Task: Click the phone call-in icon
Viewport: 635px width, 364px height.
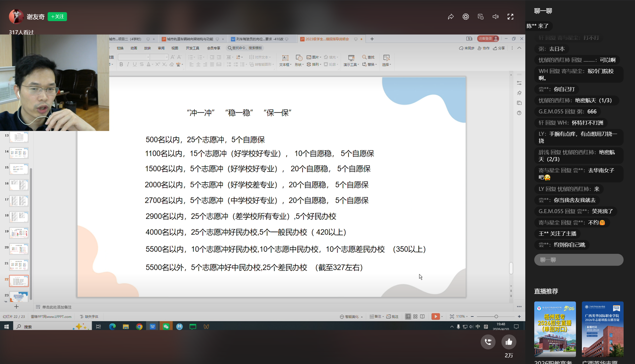Action: point(488,342)
